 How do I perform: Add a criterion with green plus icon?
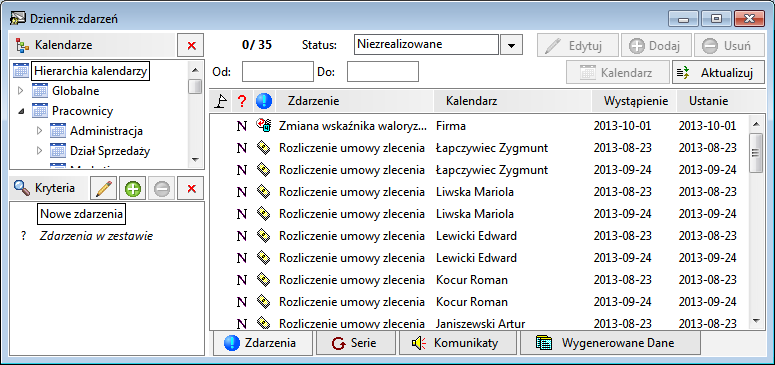tap(133, 188)
